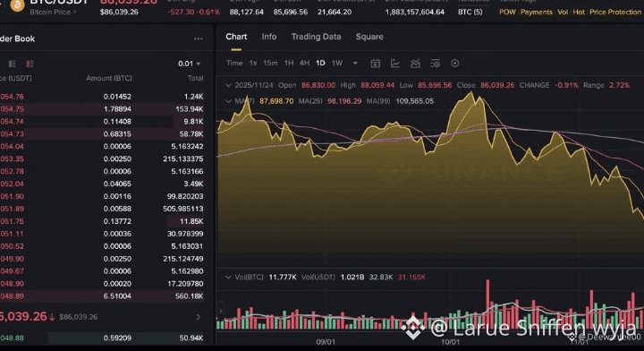
Task: Open the 0.01 price precision dropdown
Action: pos(189,64)
